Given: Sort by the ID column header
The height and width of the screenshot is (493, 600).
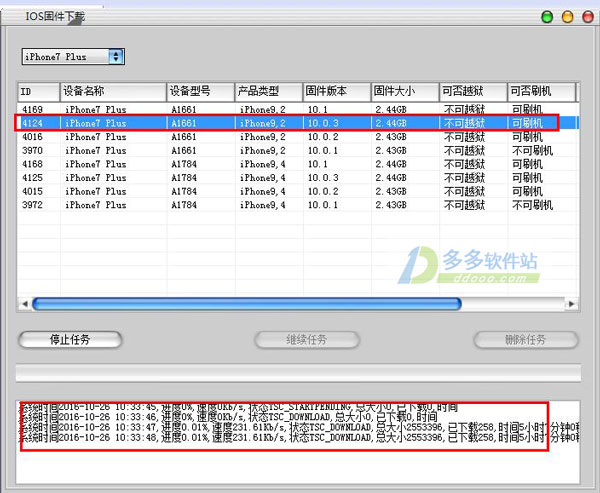Looking at the screenshot, I should [x=39, y=92].
